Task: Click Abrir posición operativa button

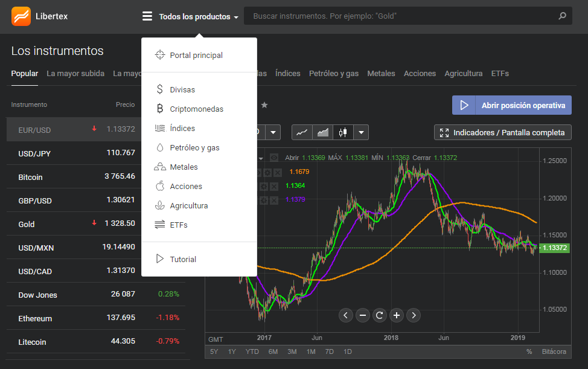Action: coord(512,105)
